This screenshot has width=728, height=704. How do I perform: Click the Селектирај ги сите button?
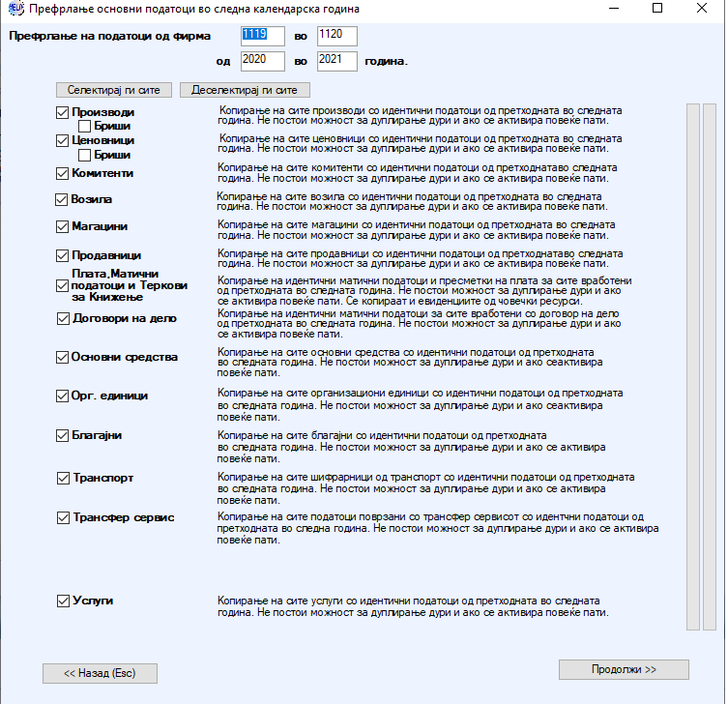point(114,90)
